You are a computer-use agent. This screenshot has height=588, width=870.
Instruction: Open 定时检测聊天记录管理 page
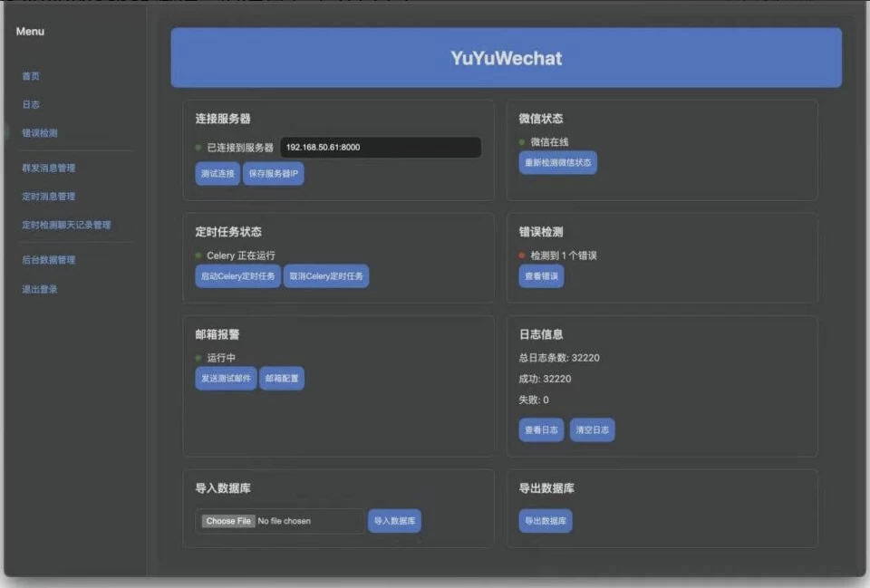(66, 225)
